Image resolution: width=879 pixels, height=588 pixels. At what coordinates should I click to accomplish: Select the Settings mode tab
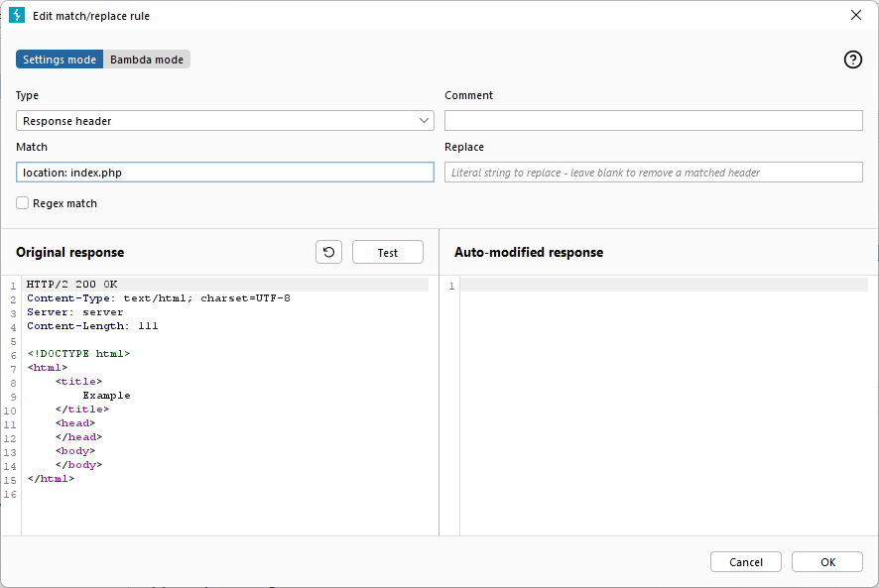click(60, 59)
